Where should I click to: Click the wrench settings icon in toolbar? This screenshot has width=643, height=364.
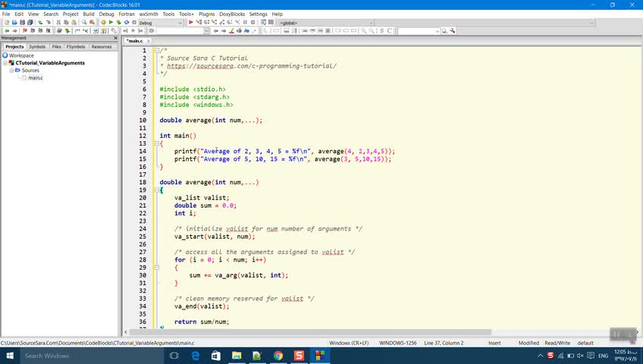coord(453,31)
